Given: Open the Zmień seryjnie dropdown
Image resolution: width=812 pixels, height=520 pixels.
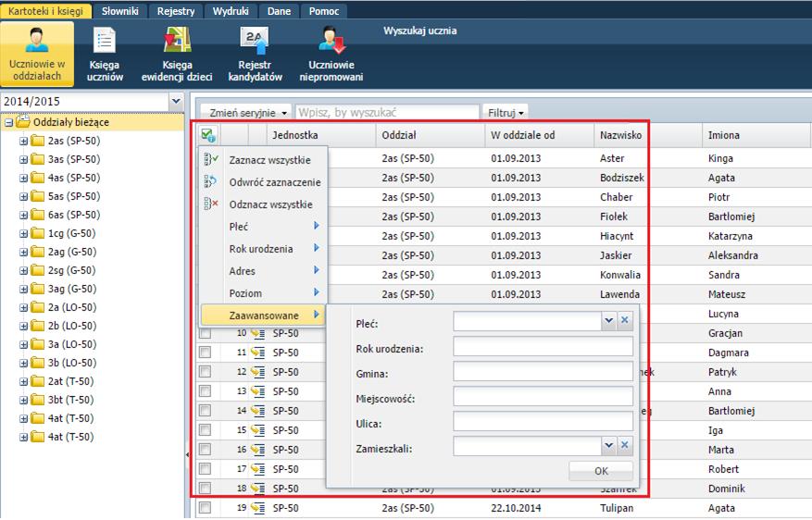Looking at the screenshot, I should click(247, 112).
